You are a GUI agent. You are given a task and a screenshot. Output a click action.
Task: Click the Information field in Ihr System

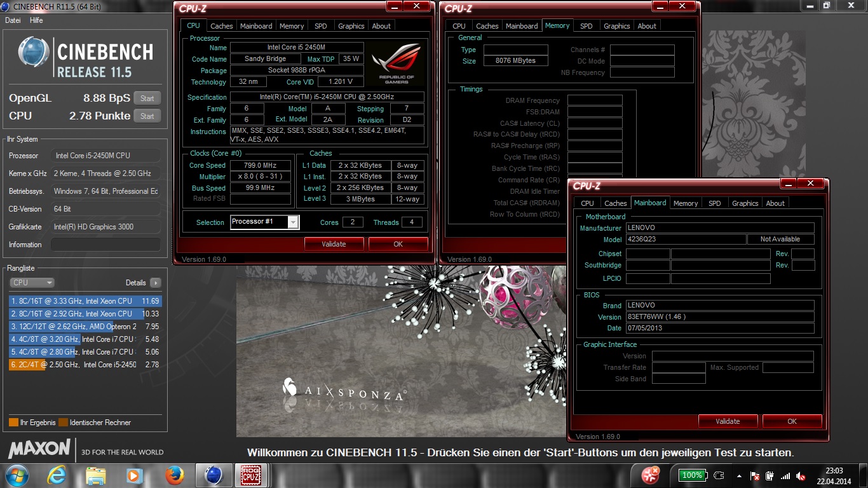(105, 245)
